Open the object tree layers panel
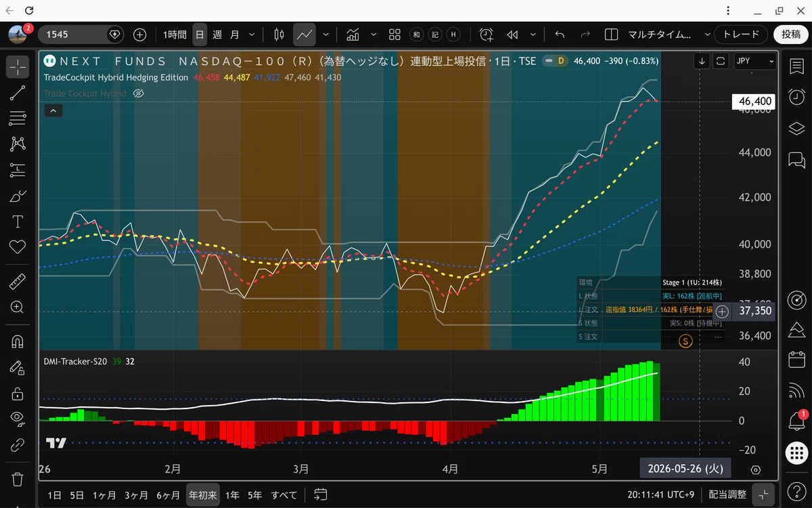Viewport: 812px width, 508px height. click(x=796, y=129)
